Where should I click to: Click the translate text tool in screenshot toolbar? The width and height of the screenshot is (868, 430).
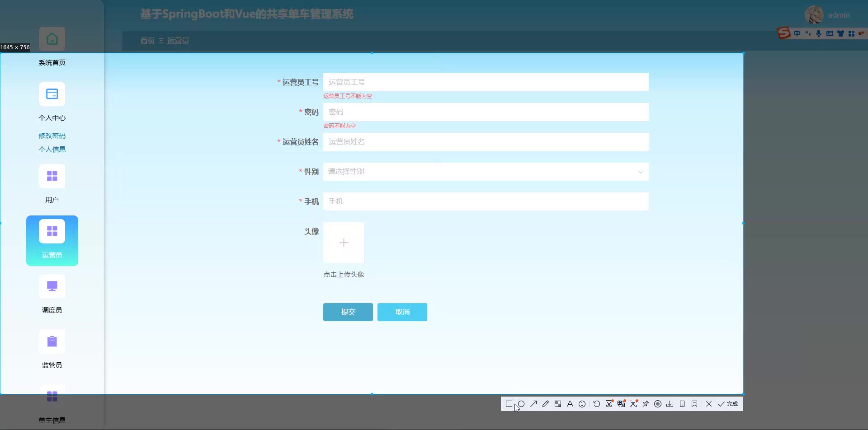(621, 404)
